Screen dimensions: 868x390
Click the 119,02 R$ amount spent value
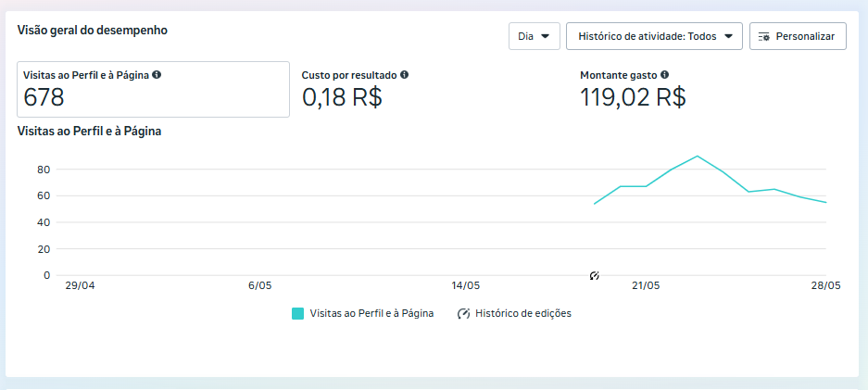pos(634,97)
